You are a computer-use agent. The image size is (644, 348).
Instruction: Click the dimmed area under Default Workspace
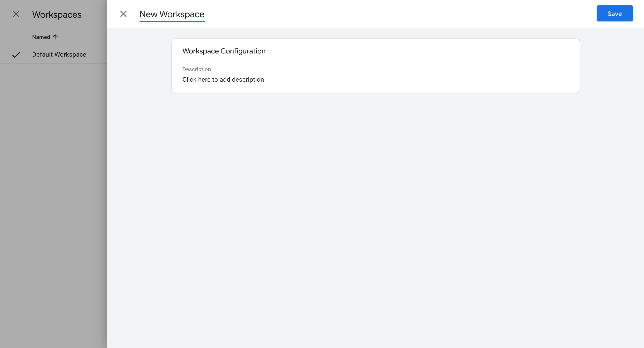tap(53, 175)
